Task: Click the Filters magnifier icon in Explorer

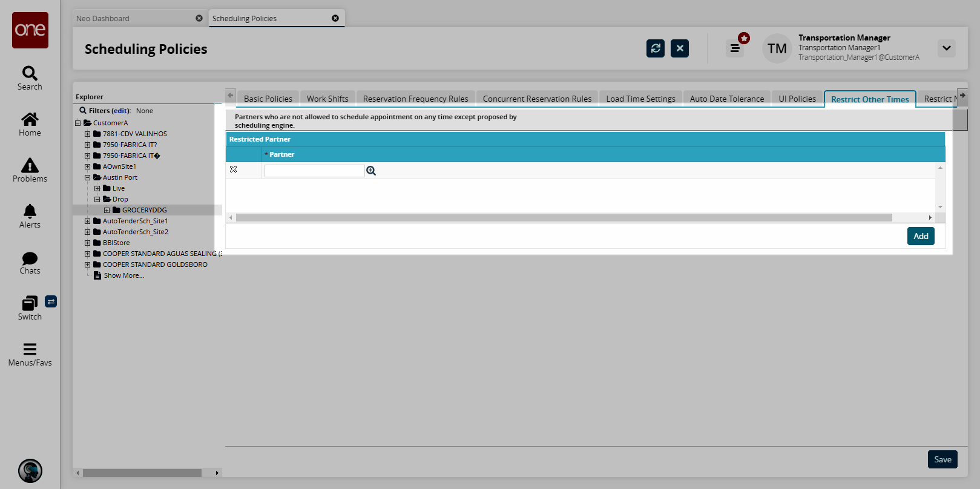Action: click(83, 111)
